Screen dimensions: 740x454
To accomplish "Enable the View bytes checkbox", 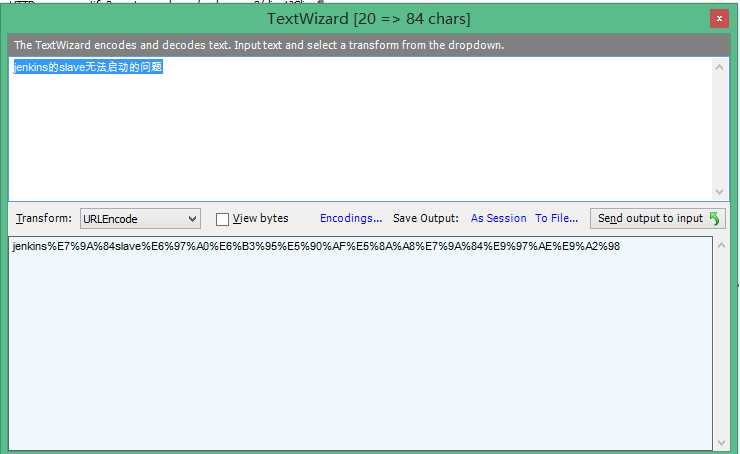I will 222,219.
